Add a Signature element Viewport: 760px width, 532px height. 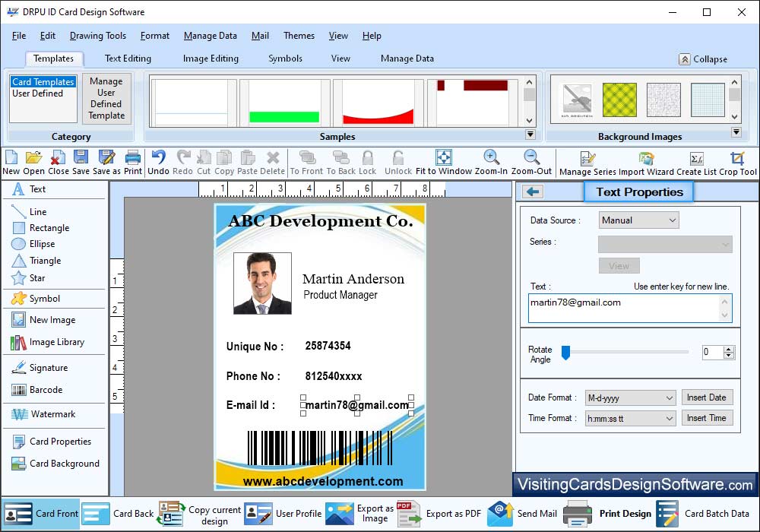click(40, 368)
